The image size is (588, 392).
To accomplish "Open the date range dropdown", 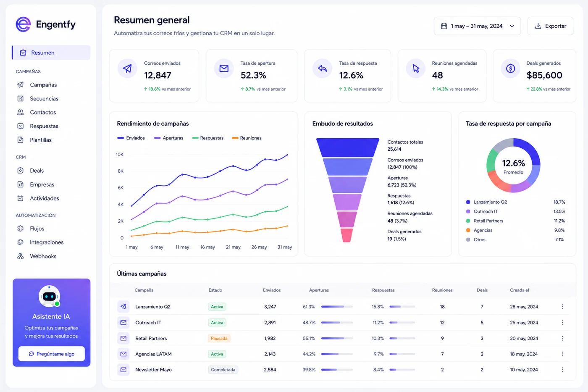I will 477,26.
